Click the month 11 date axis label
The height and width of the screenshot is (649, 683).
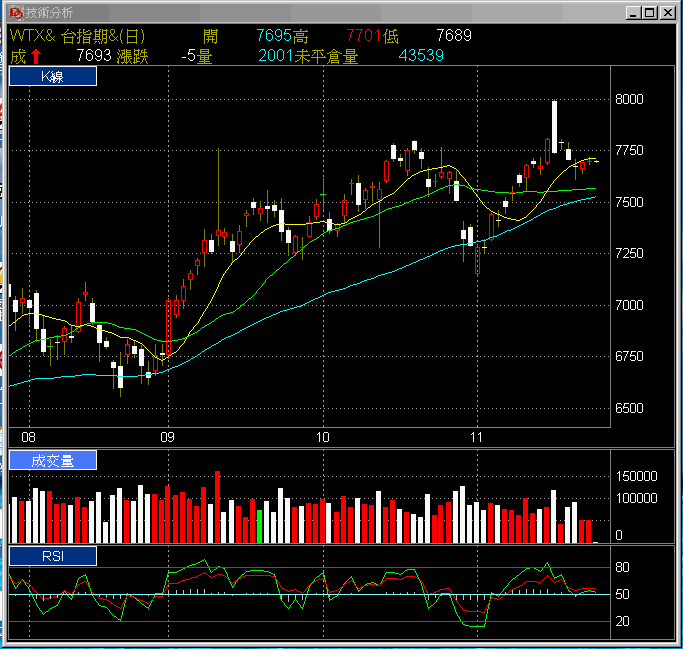point(476,437)
